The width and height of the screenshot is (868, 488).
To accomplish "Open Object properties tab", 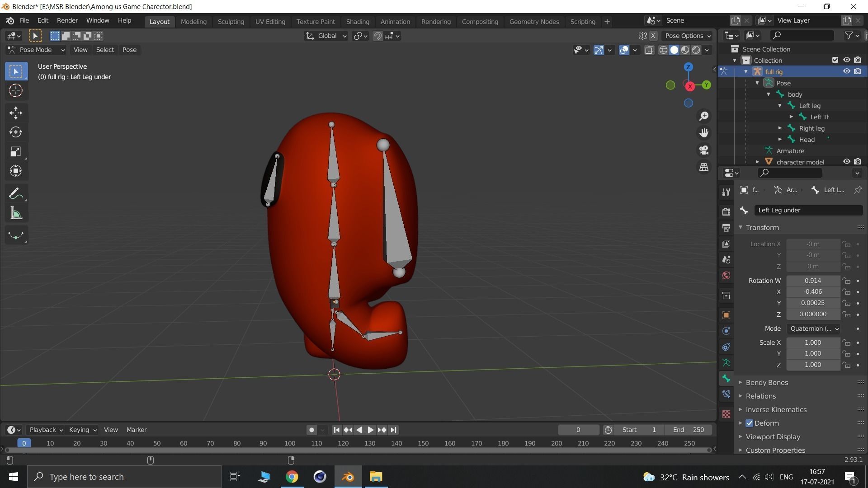I will (x=726, y=315).
